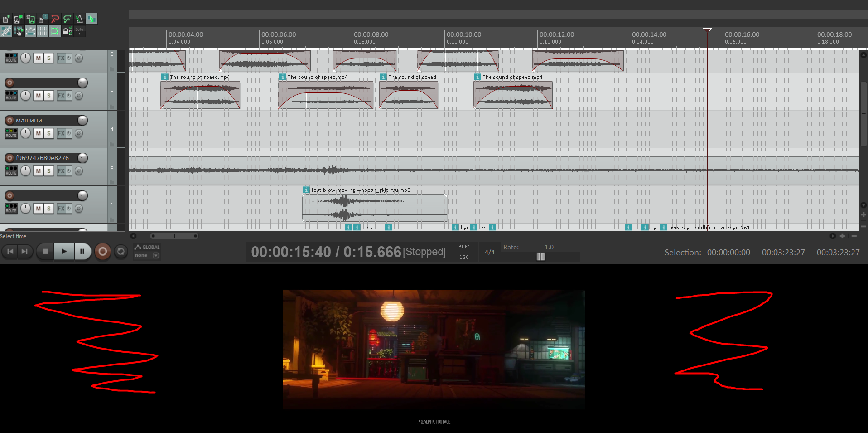Toggle move envelope points with items icon
The width and height of the screenshot is (868, 433).
click(30, 31)
